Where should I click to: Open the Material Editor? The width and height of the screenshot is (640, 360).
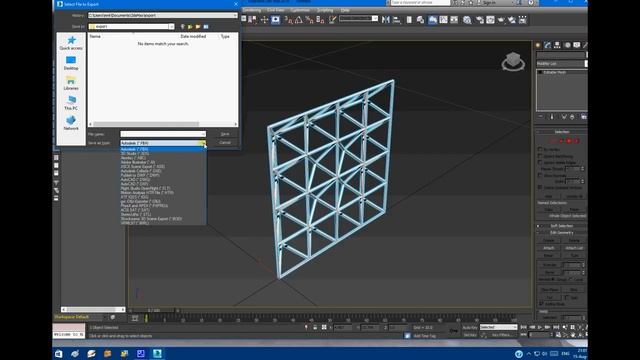467,20
